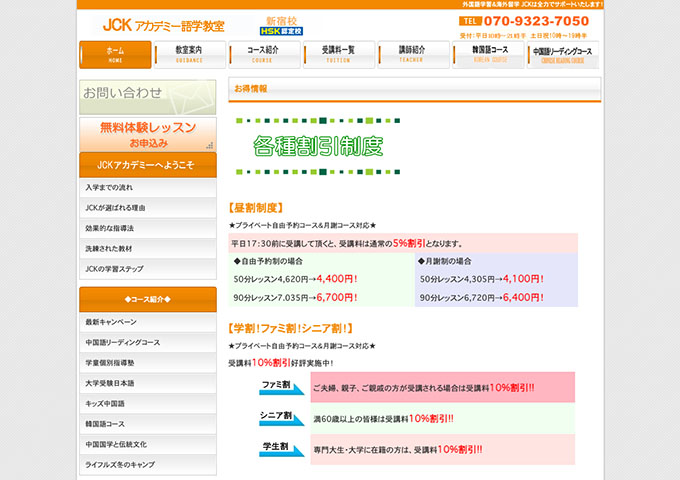
Task: Open the お問い合わせ contact banner
Action: click(147, 97)
